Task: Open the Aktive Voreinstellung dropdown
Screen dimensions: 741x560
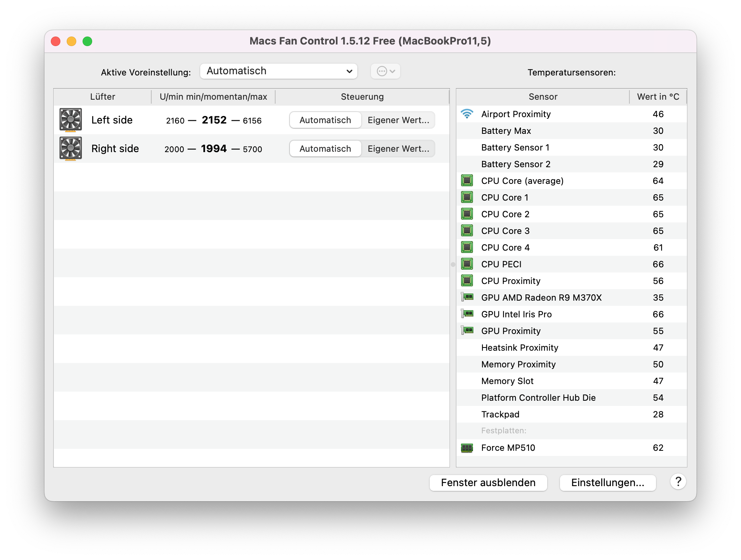Action: click(x=279, y=71)
